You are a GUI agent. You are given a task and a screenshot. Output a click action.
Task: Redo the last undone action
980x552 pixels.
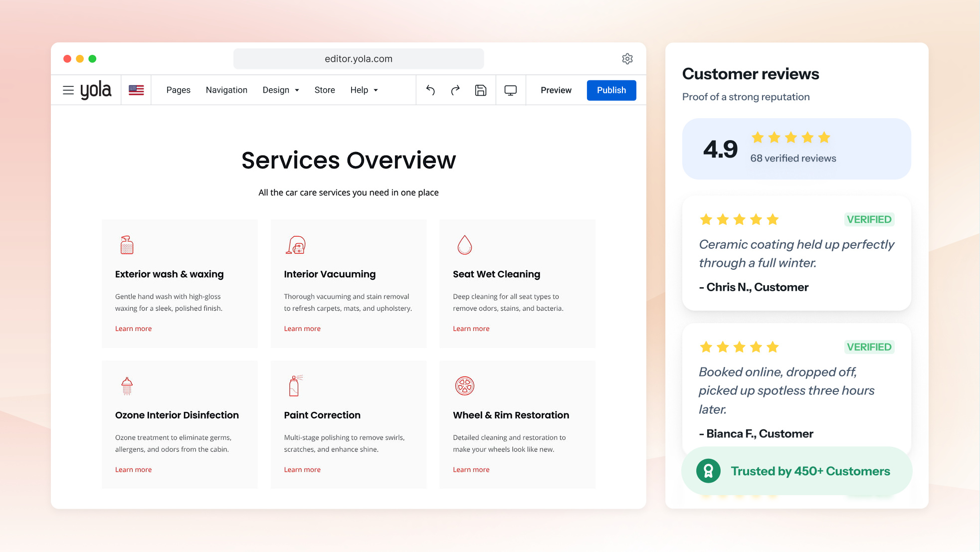point(455,90)
